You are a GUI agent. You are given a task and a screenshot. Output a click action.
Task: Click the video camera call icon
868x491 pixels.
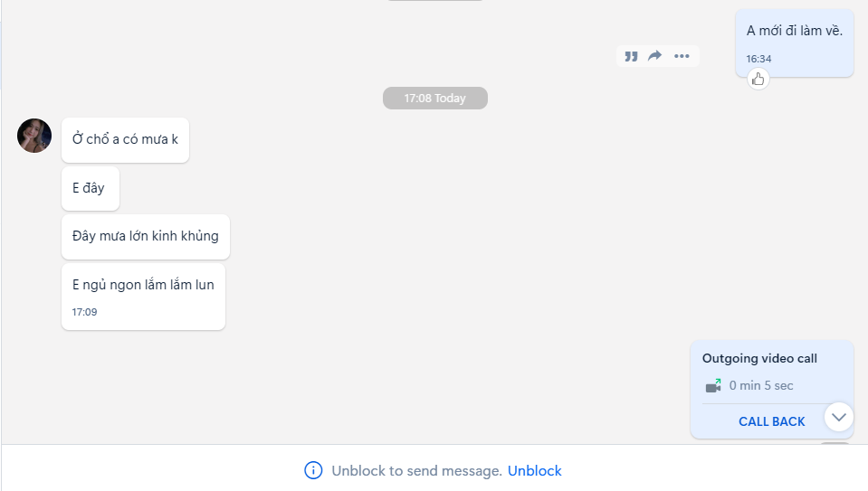(713, 386)
